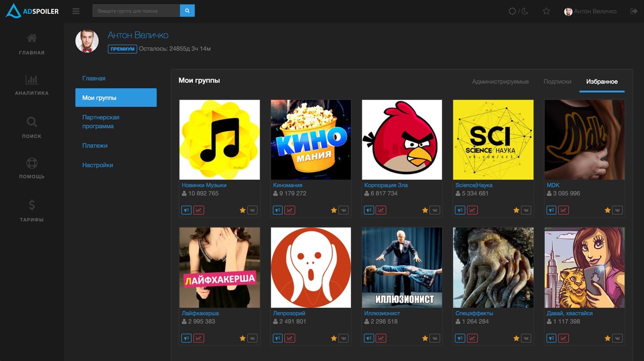Click the Давай, хвастайся thumbnail
Screen dimensions: 644x361
click(x=585, y=268)
